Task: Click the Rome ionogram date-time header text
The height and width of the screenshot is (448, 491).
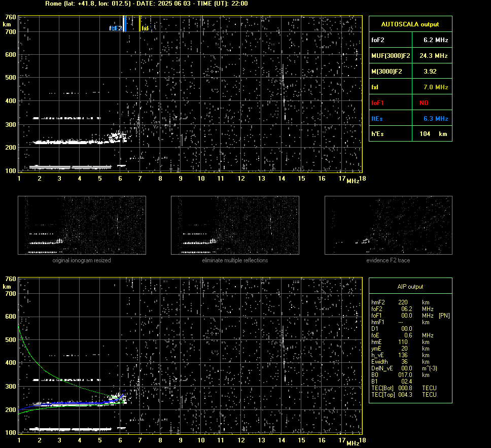Action: [147, 4]
